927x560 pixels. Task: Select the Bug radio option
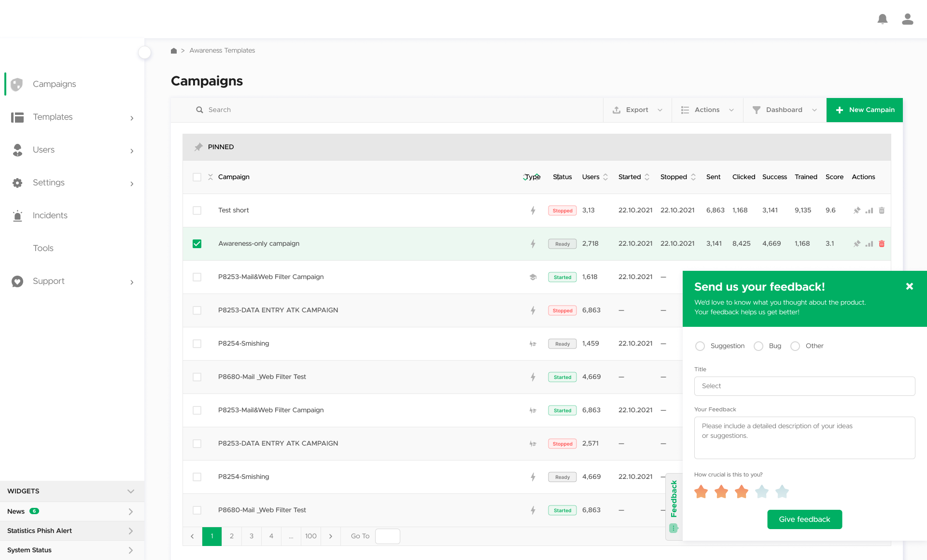[x=758, y=346]
